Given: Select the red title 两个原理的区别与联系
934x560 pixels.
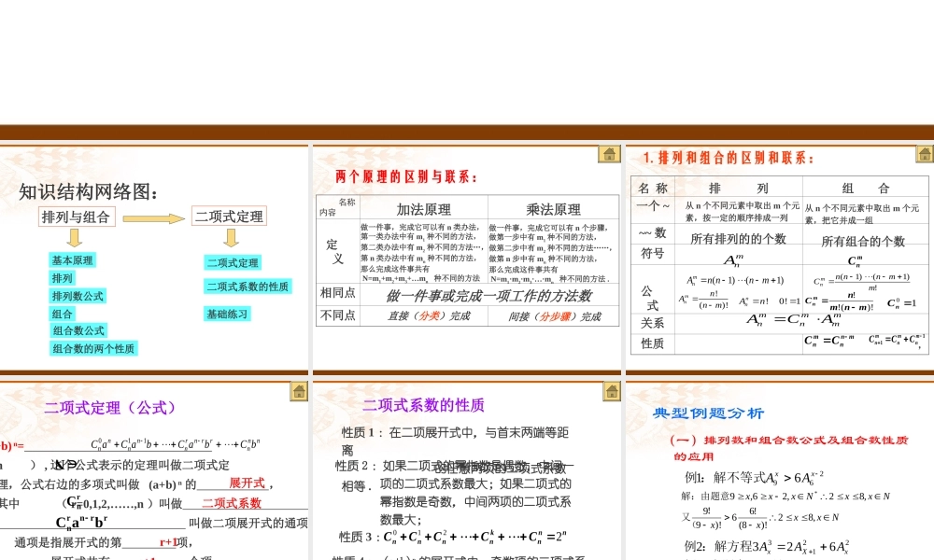Looking at the screenshot, I should (406, 176).
